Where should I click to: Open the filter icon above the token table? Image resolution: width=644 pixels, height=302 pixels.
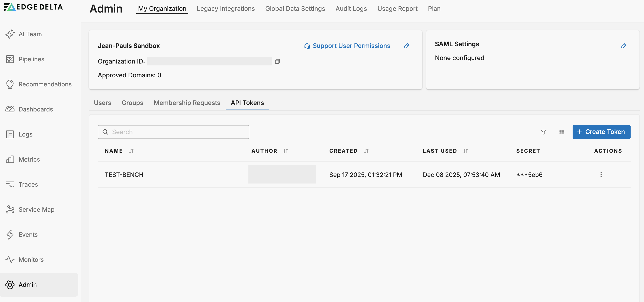coord(544,132)
